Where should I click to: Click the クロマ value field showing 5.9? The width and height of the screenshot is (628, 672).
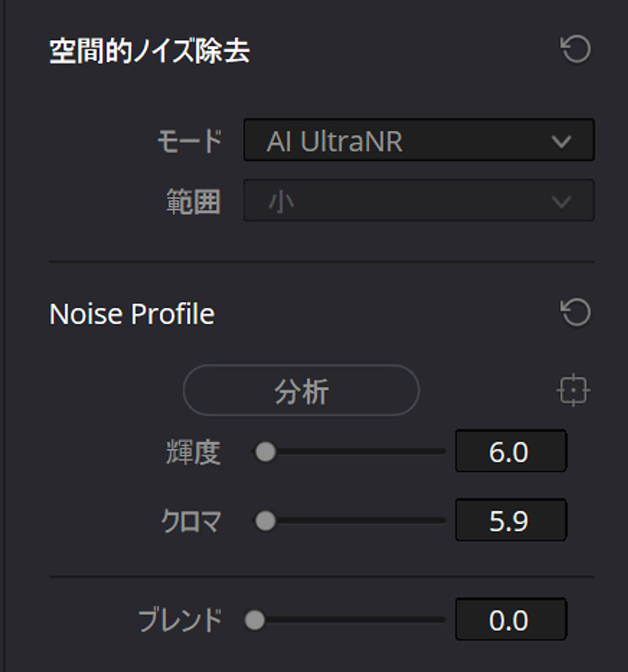[x=510, y=521]
